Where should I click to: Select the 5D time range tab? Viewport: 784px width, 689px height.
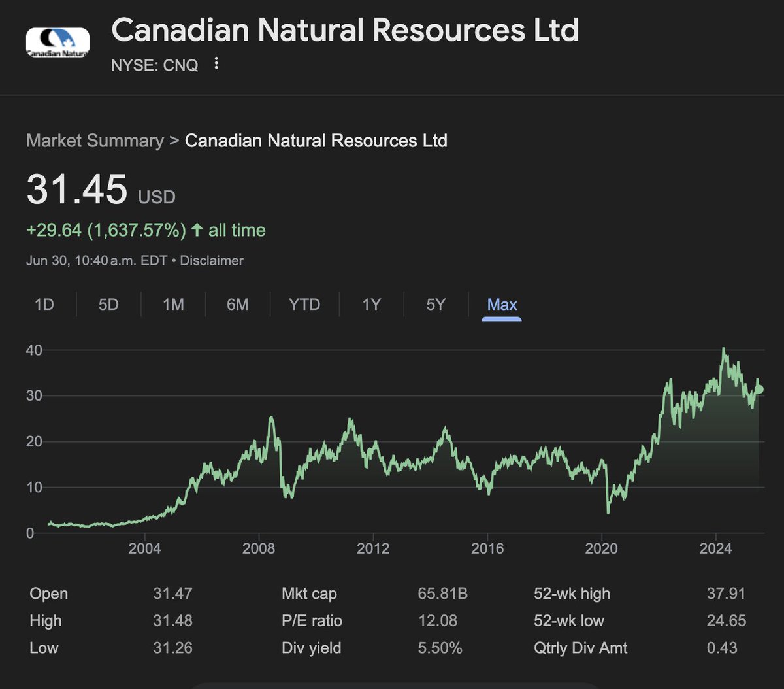(x=108, y=305)
